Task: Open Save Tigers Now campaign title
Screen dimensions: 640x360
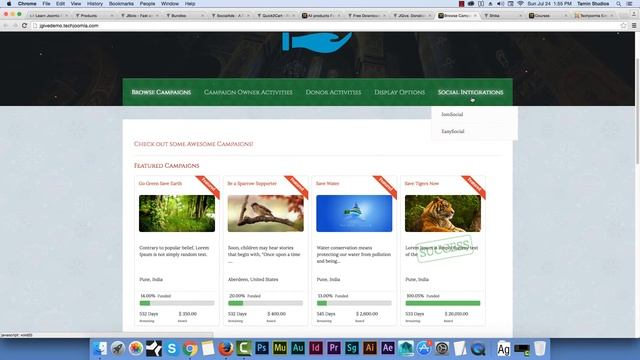Action: pos(422,183)
